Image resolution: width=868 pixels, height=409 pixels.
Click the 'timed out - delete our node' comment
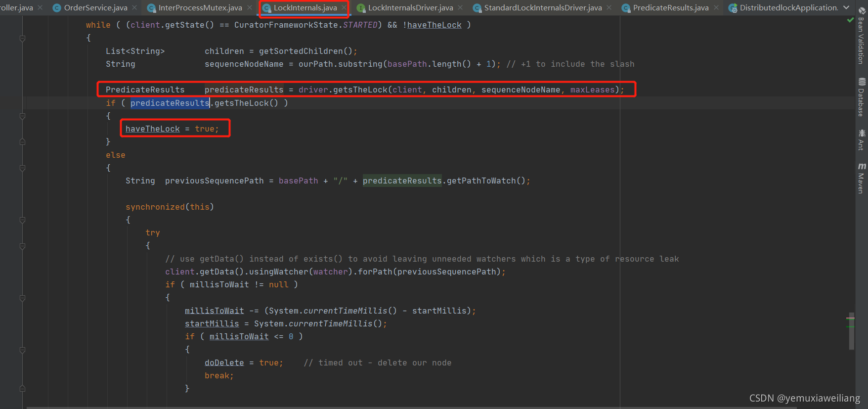377,363
